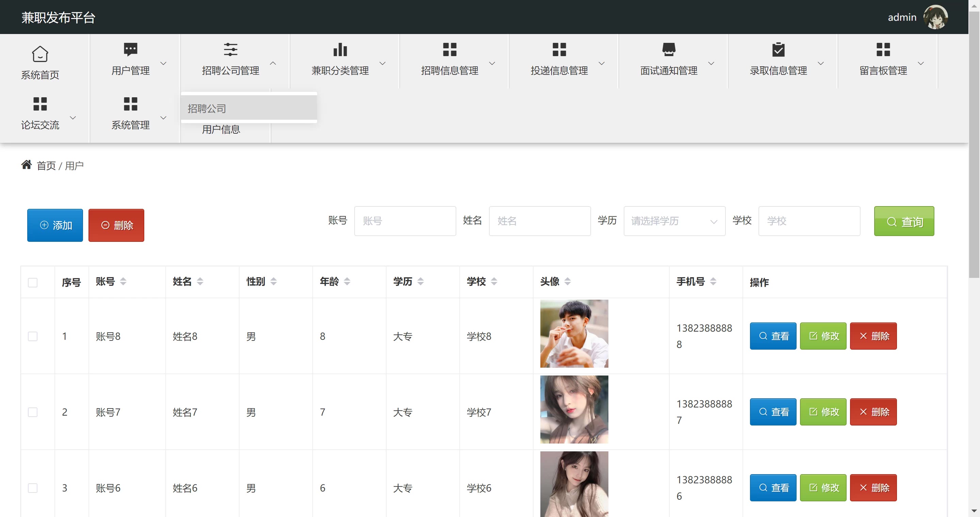Image resolution: width=980 pixels, height=517 pixels.
Task: Sort by 年龄 column arrows
Action: click(x=347, y=281)
